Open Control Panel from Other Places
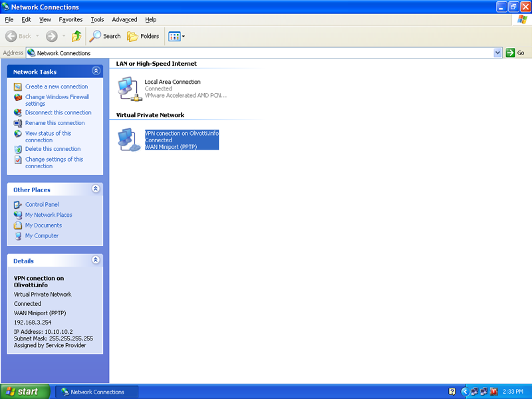The image size is (532, 399). coord(42,204)
